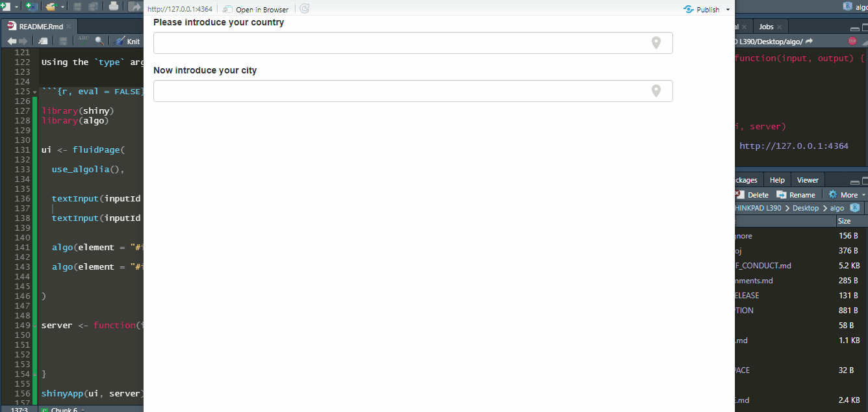
Task: Click Rename button in Files pane
Action: coord(796,195)
